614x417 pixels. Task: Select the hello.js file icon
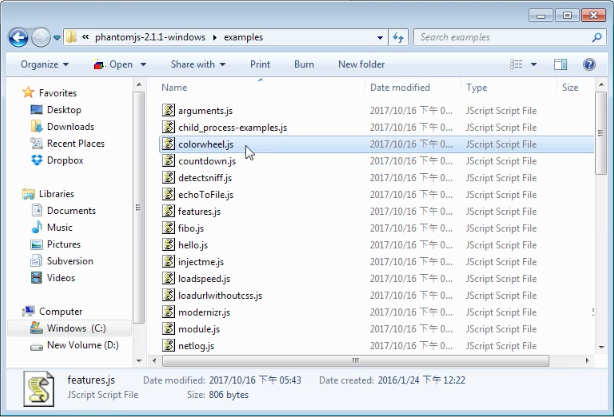click(x=168, y=245)
